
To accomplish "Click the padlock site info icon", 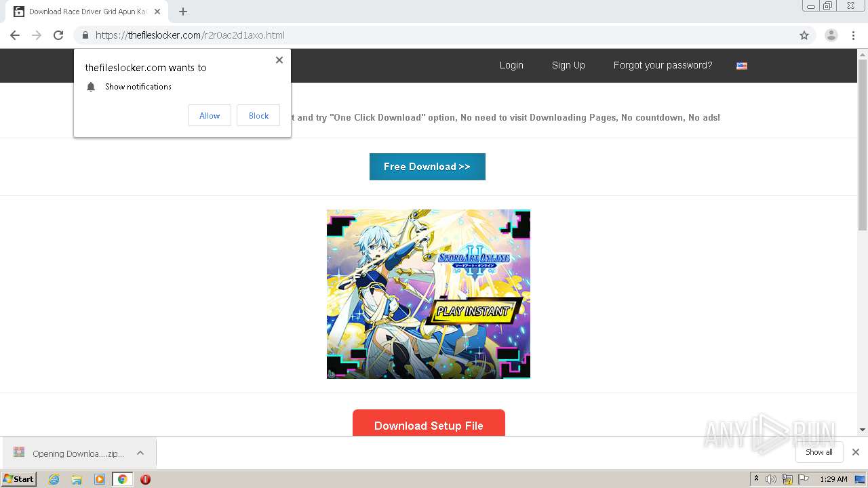I will 85,35.
